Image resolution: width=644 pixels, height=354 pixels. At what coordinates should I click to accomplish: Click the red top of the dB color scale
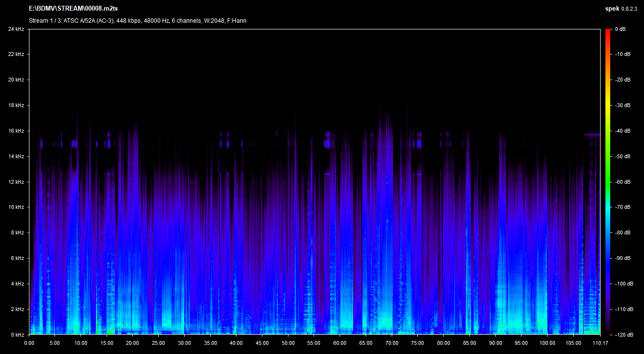click(x=608, y=32)
